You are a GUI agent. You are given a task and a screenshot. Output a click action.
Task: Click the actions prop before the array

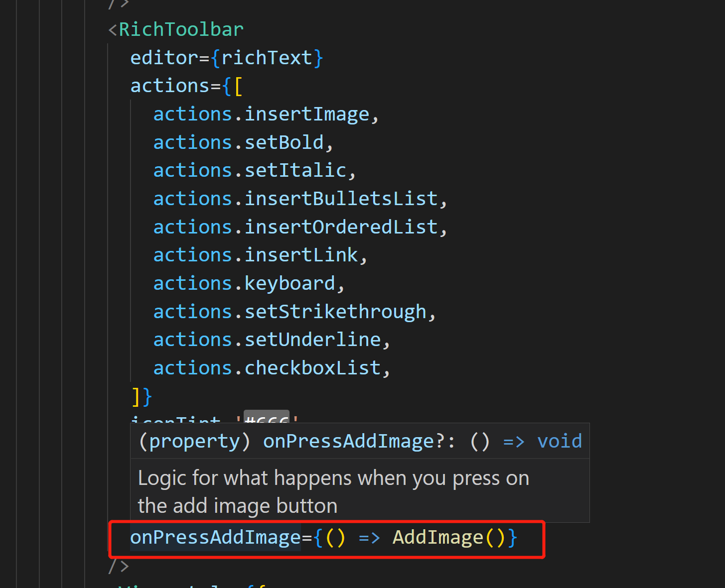[169, 86]
